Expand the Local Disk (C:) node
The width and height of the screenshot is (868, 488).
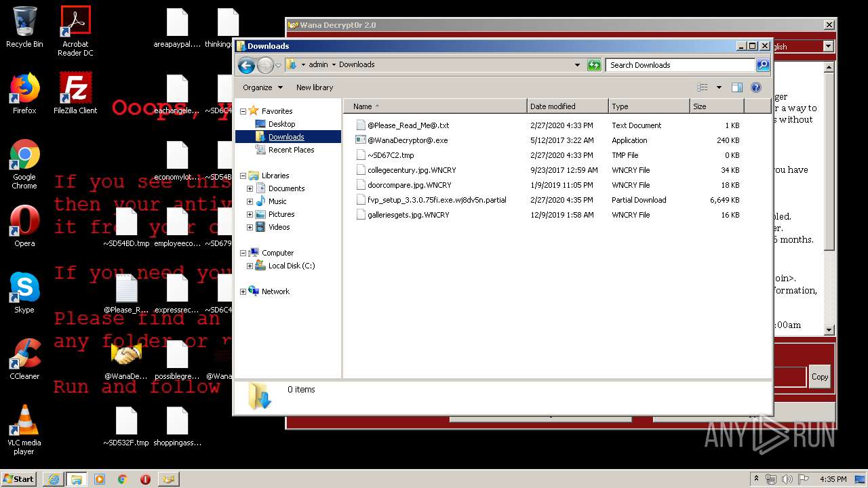[250, 266]
